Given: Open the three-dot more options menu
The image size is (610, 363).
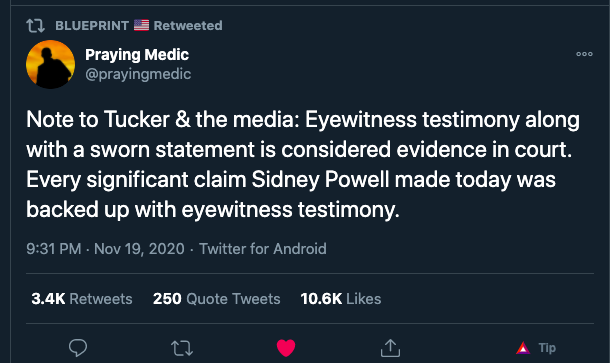Looking at the screenshot, I should pos(584,54).
